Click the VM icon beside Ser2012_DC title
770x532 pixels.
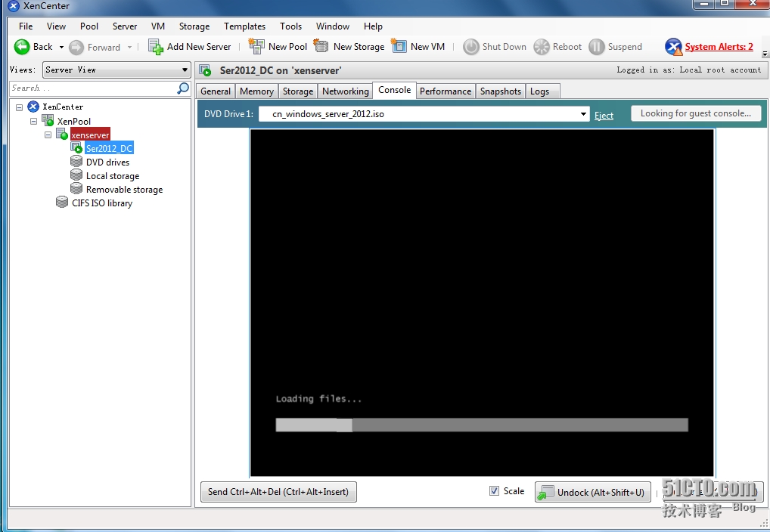(x=205, y=71)
